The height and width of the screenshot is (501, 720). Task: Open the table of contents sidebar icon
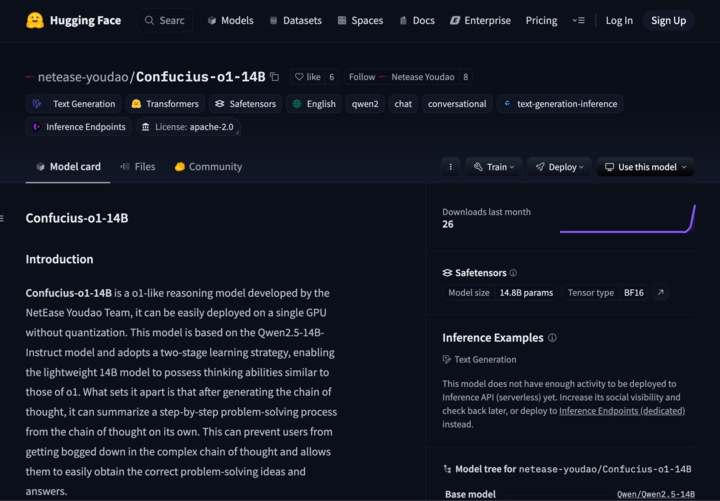[x=2, y=218]
